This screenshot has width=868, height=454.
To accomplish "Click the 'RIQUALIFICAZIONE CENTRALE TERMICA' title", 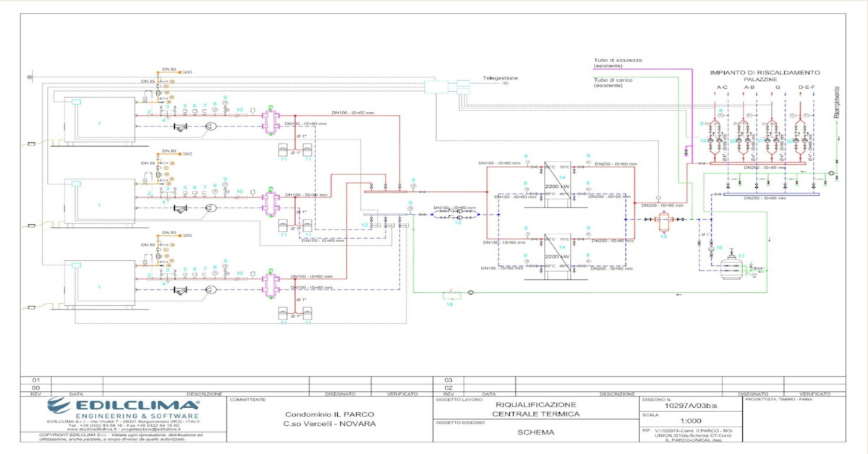I will (535, 409).
